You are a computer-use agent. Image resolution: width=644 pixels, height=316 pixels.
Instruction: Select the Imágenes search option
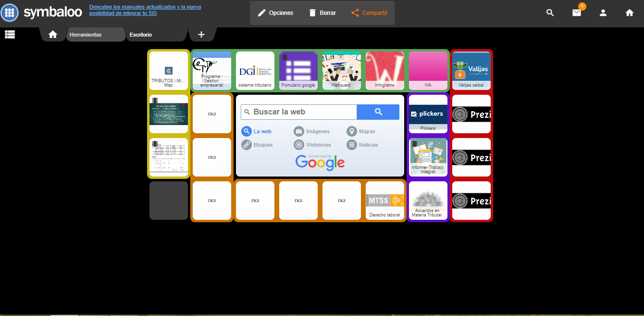click(312, 131)
